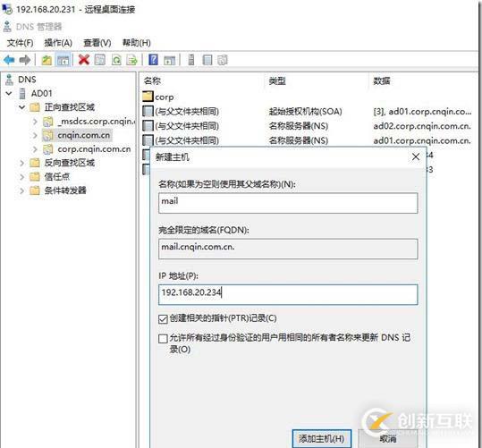Click the DNS root node icon in tree
The width and height of the screenshot is (482, 448).
[x=10, y=80]
